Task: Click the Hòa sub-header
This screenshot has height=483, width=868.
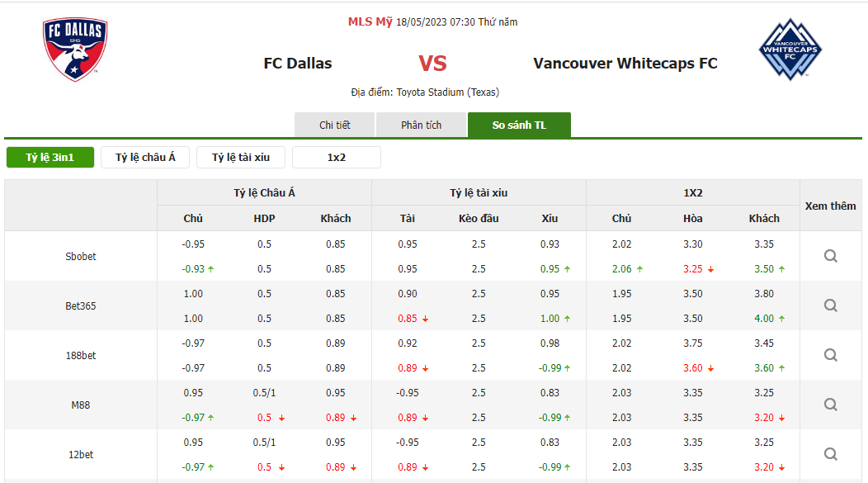Action: [x=692, y=218]
